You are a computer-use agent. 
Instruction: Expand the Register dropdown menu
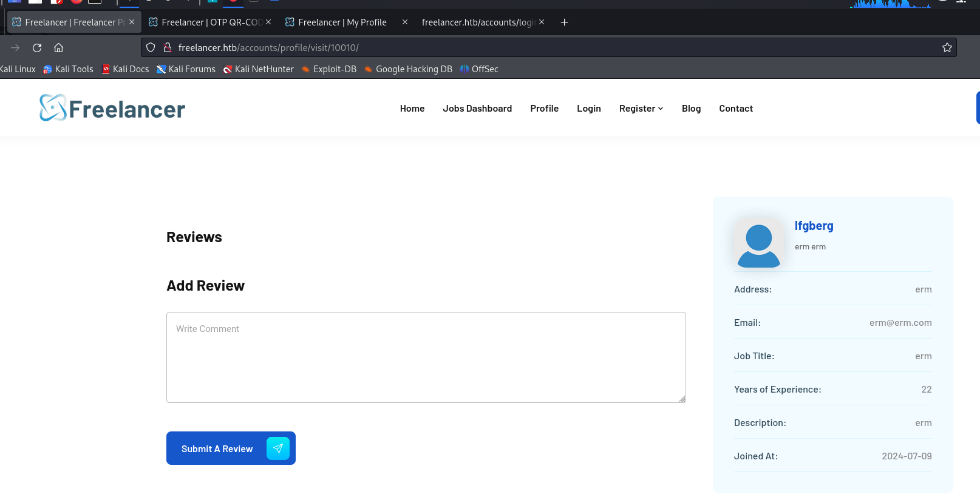click(641, 109)
